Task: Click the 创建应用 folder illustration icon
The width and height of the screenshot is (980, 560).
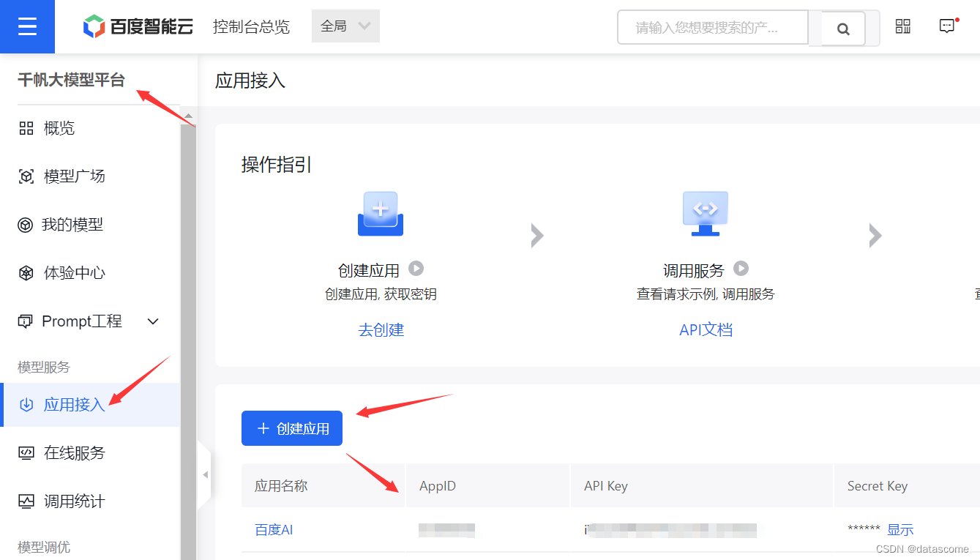Action: [381, 214]
